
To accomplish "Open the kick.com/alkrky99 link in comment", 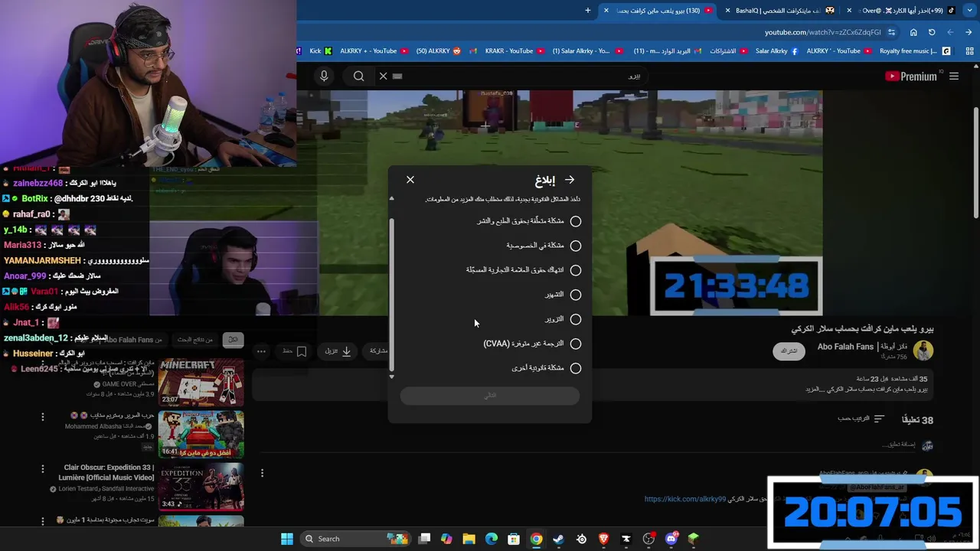I will pyautogui.click(x=685, y=499).
